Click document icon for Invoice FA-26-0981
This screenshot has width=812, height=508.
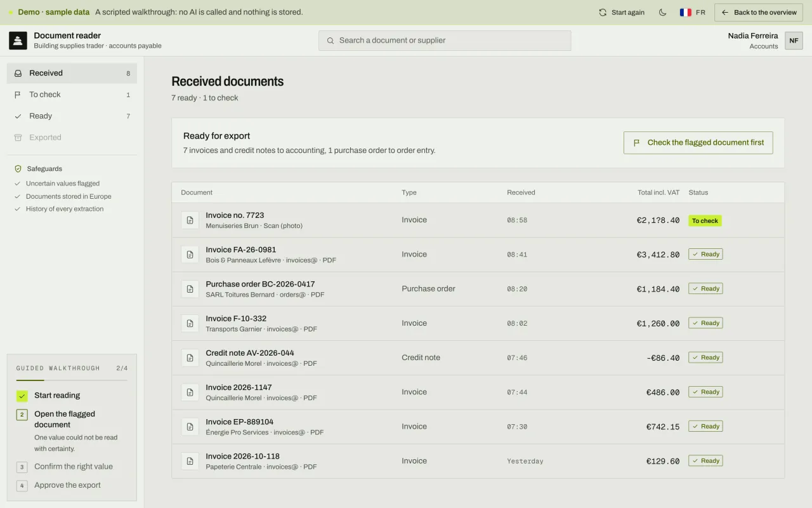click(190, 255)
